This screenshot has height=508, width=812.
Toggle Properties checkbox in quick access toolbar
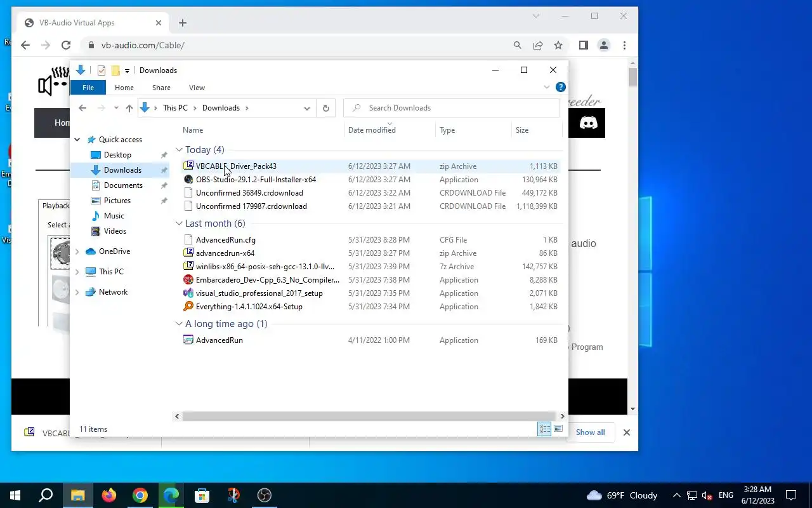101,70
